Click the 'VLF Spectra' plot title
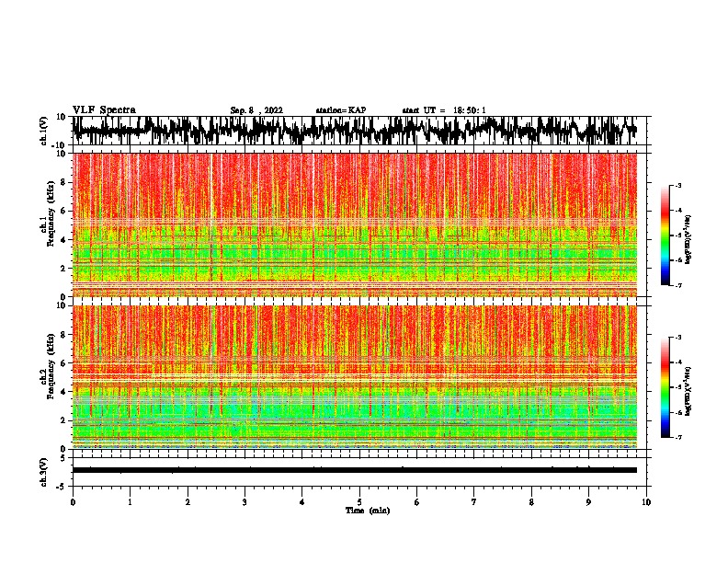 (104, 110)
